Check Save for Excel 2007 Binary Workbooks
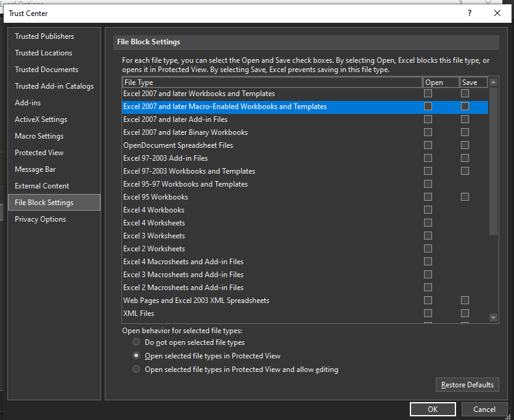The image size is (514, 420). click(x=465, y=132)
